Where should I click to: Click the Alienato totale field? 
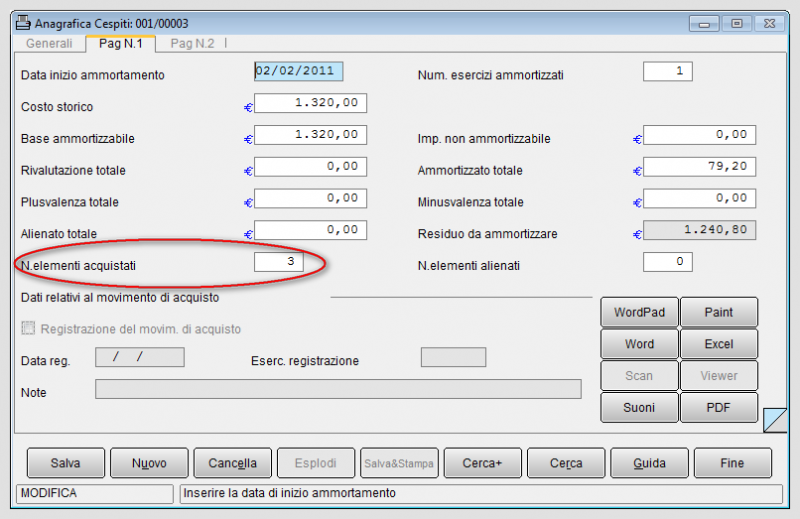[x=310, y=230]
